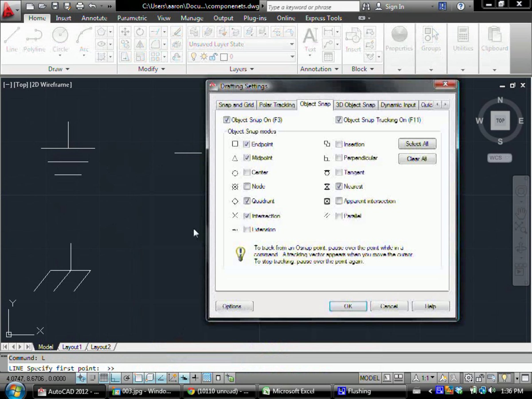This screenshot has height=399, width=532.
Task: Open the Unsaved Layer State dropdown
Action: click(x=292, y=44)
